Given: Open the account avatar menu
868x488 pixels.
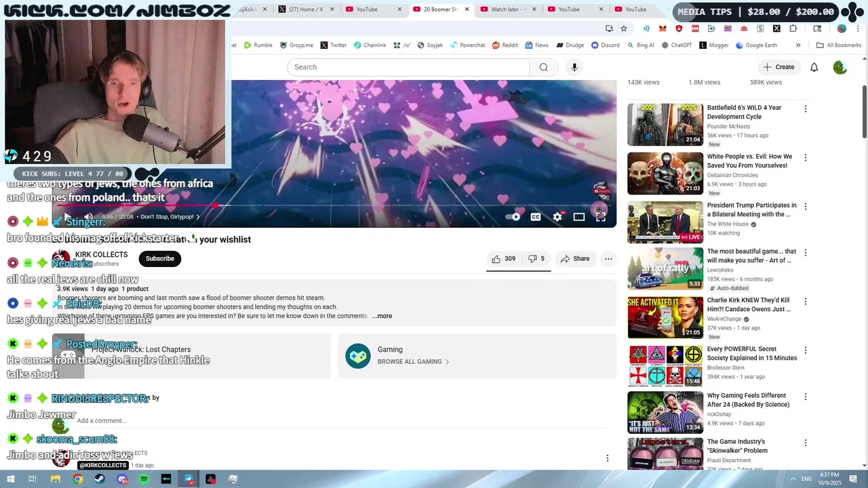Looking at the screenshot, I should [840, 67].
